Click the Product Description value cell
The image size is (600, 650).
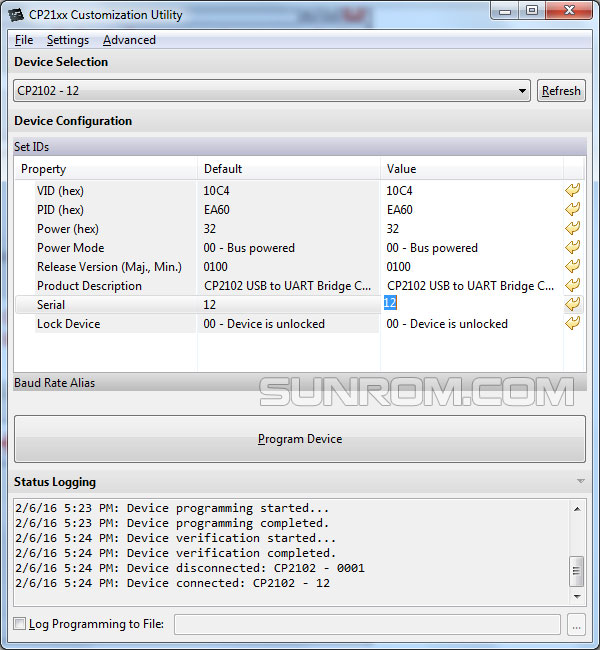coord(470,286)
